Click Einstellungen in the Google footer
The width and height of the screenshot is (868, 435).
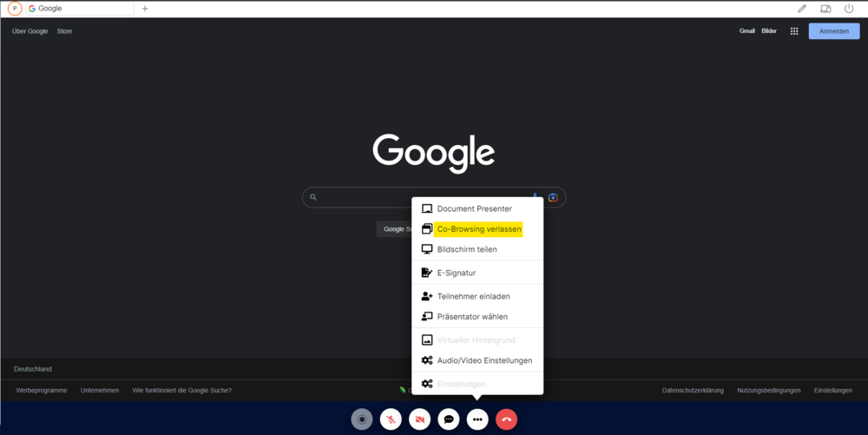[833, 390]
